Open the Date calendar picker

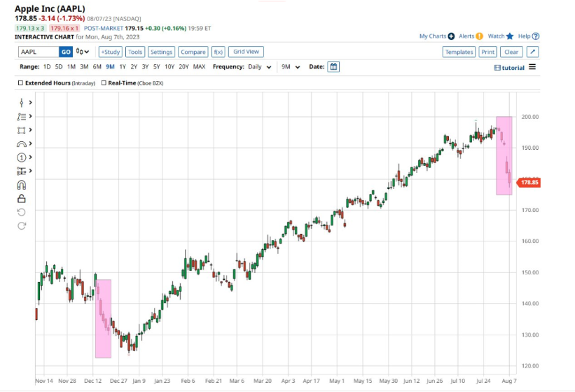(x=333, y=66)
